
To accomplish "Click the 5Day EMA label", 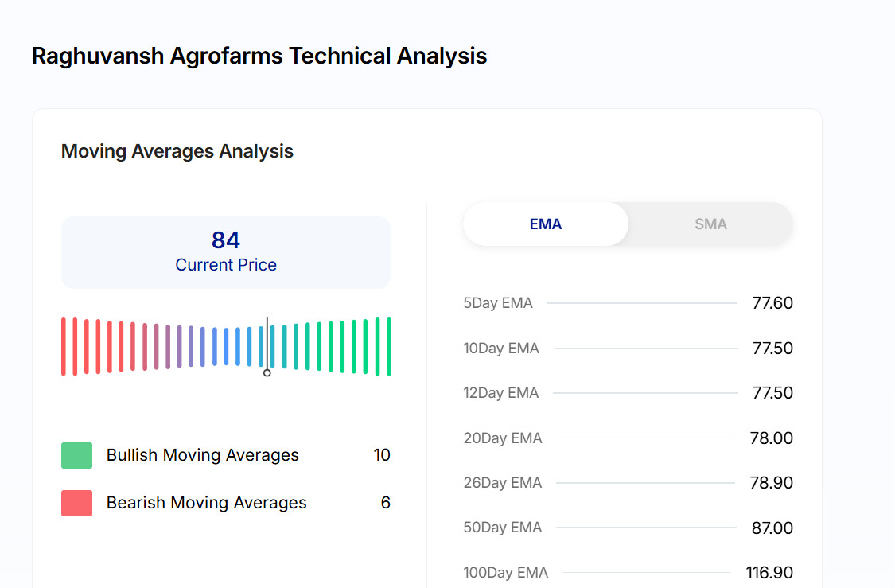I will pyautogui.click(x=498, y=303).
